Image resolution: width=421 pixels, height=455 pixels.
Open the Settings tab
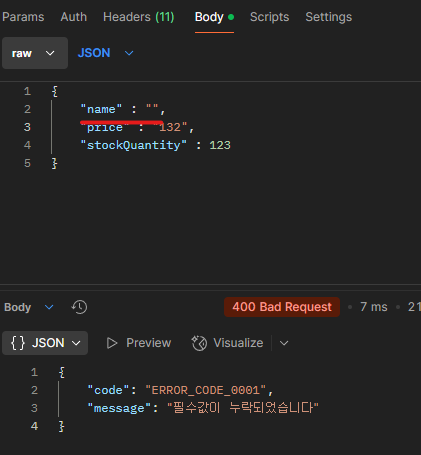(x=329, y=17)
